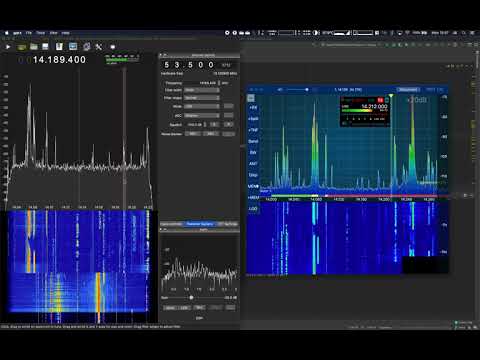Toggle the NB1 noise blanker
The height and width of the screenshot is (360, 480).
tap(193, 134)
